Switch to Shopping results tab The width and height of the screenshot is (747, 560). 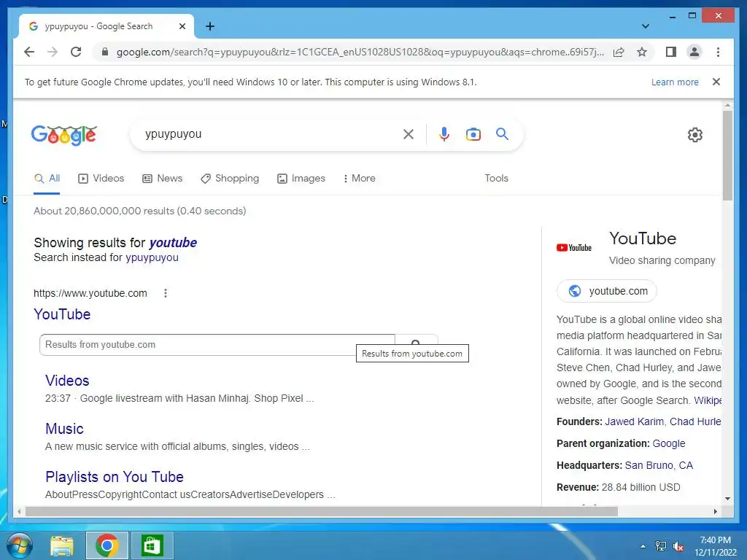[230, 179]
